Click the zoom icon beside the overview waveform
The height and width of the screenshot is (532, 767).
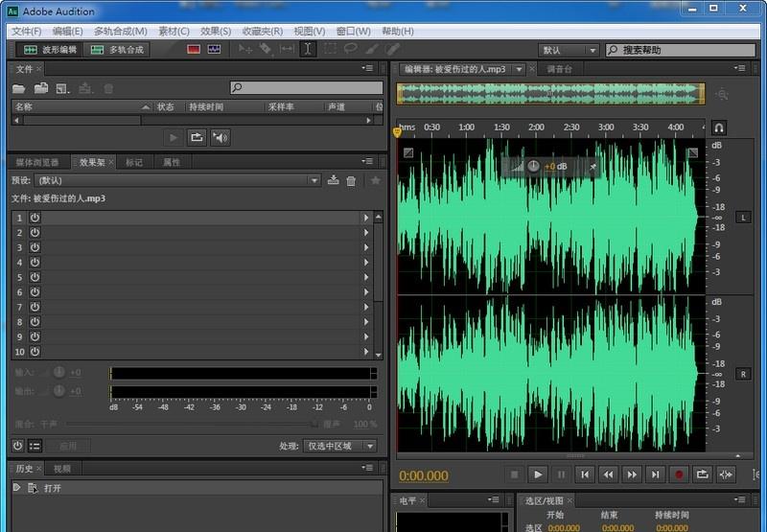click(722, 94)
